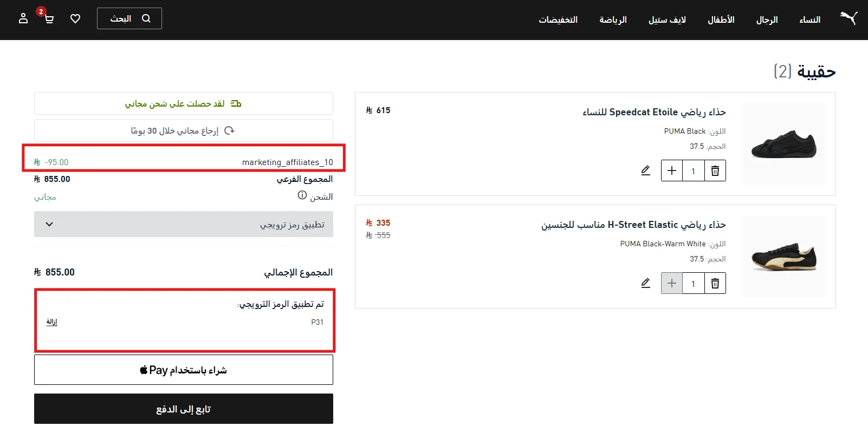The height and width of the screenshot is (426, 868).
Task: Delete the H-Street Elastic item with trash icon
Action: pos(715,283)
